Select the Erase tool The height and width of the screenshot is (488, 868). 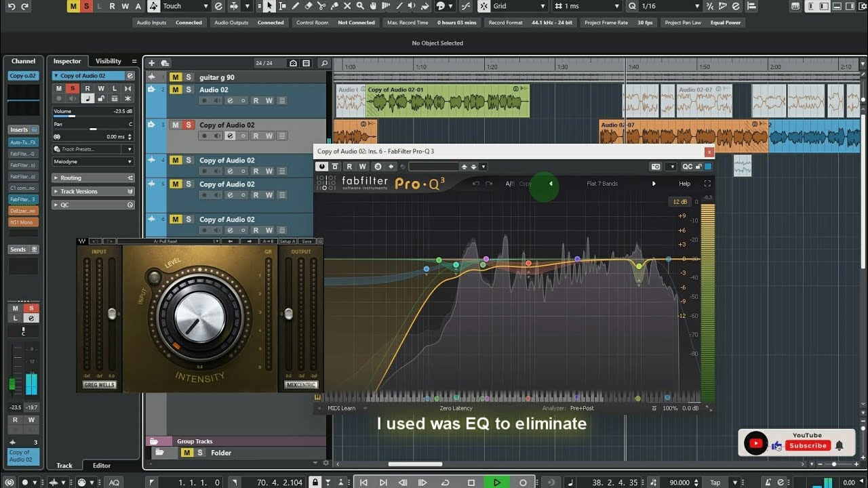(309, 6)
